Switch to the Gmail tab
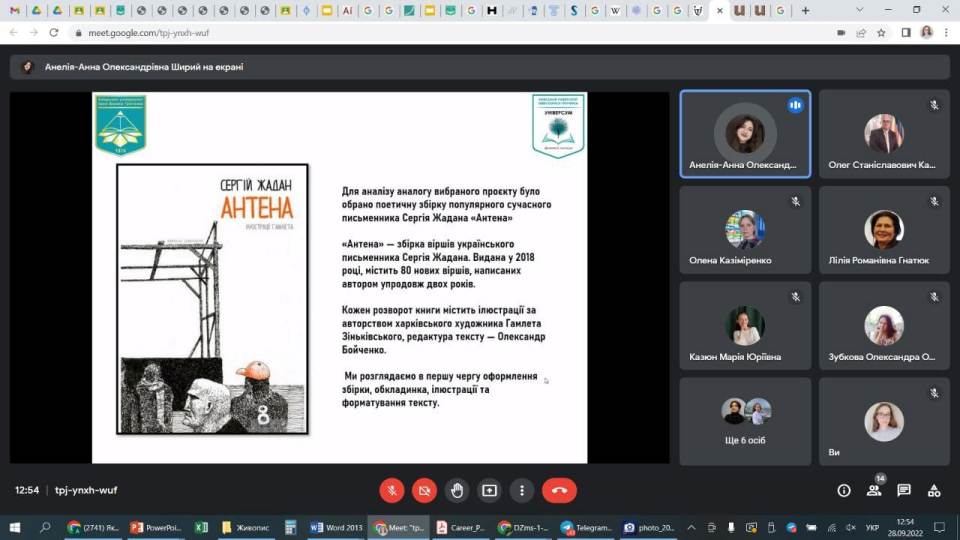Image resolution: width=960 pixels, height=540 pixels. click(x=14, y=10)
